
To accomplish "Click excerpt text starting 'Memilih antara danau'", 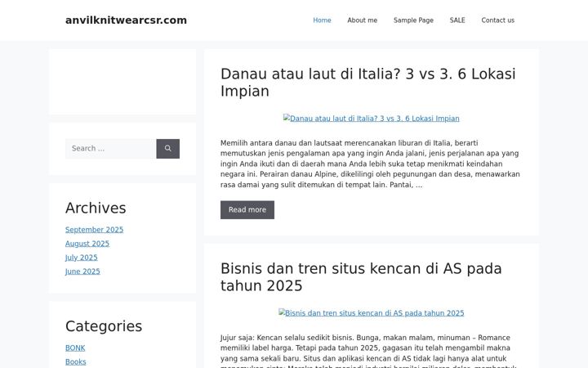I will pyautogui.click(x=370, y=164).
